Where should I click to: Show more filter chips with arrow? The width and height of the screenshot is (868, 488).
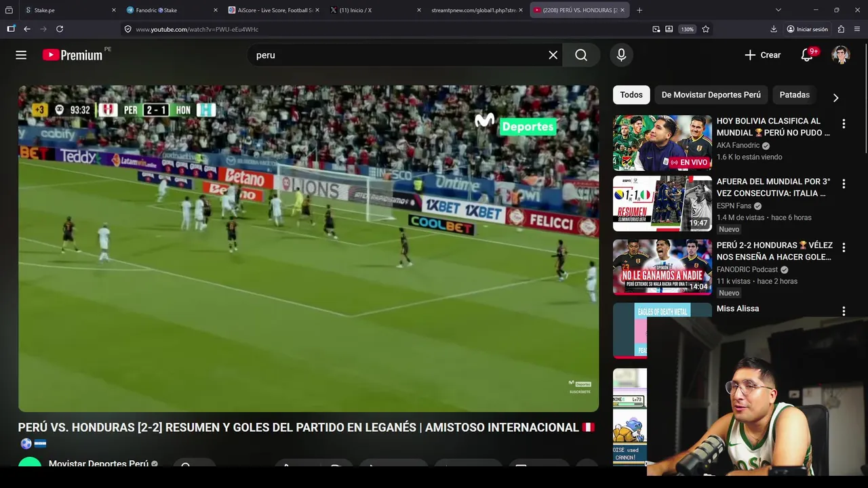point(835,98)
